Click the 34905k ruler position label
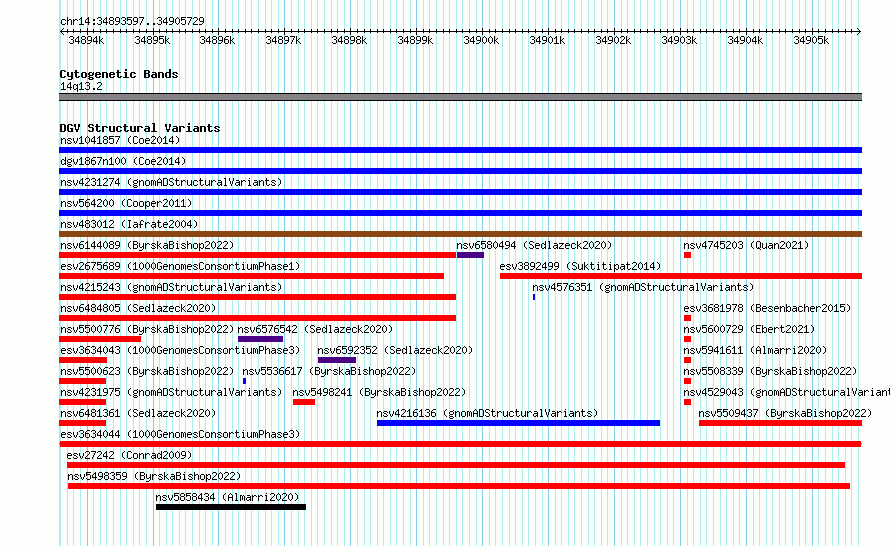 (811, 40)
